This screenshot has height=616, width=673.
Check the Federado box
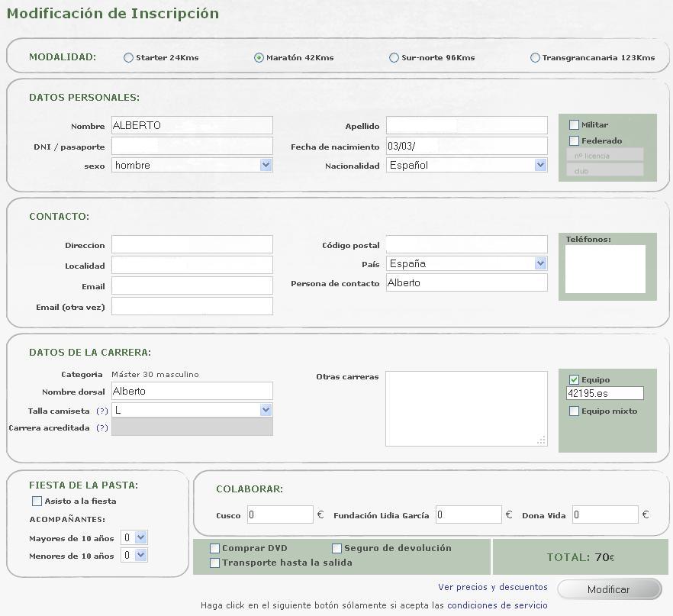click(575, 140)
